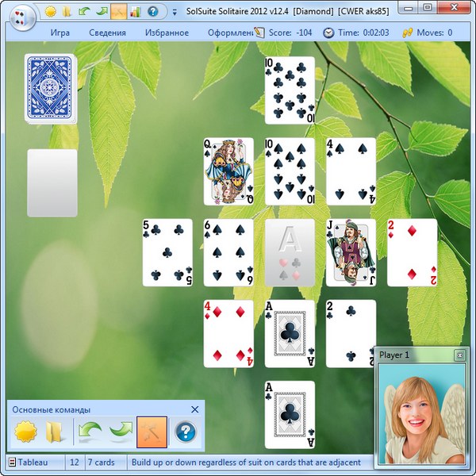Start a new game from the floating panel's sun icon

pos(27,433)
